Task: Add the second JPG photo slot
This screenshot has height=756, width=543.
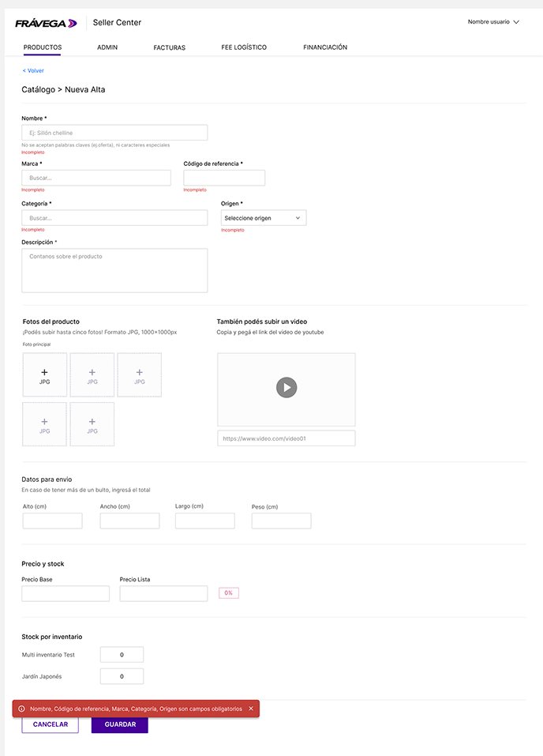Action: point(92,374)
